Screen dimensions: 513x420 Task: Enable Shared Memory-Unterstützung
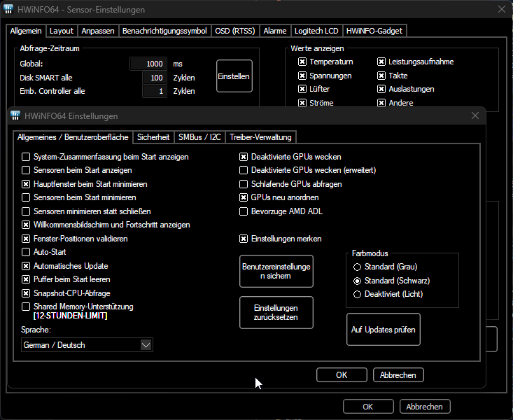click(26, 307)
